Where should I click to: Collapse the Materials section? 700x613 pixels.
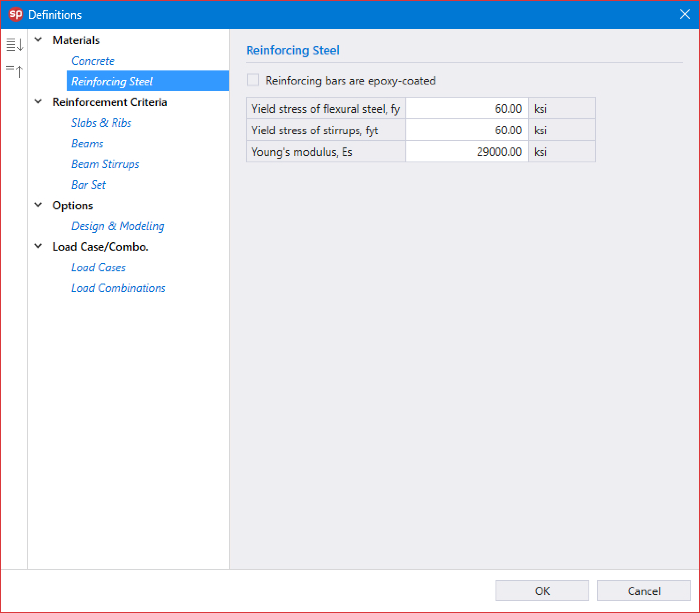point(38,40)
